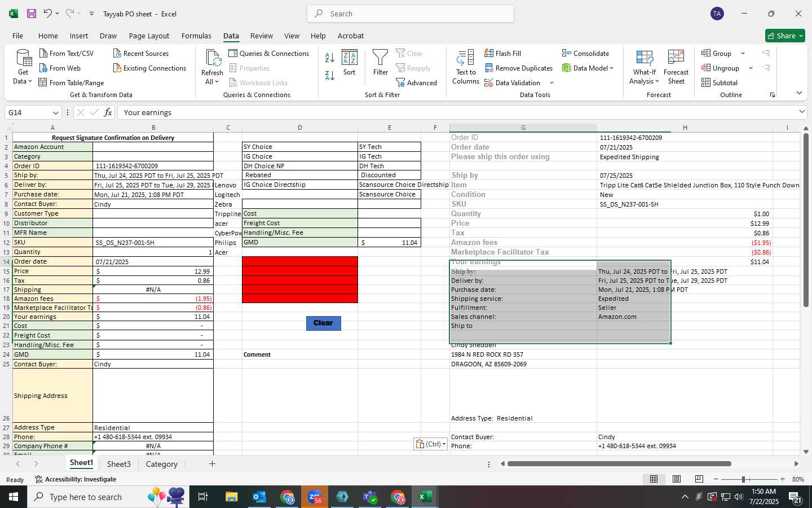
Task: Click zoom out minus button
Action: [716, 479]
